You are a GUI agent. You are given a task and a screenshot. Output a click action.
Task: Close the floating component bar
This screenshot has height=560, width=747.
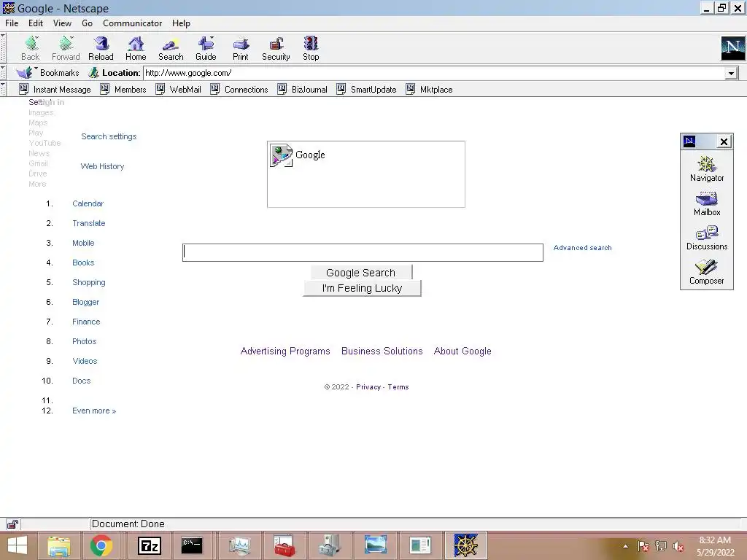point(724,141)
